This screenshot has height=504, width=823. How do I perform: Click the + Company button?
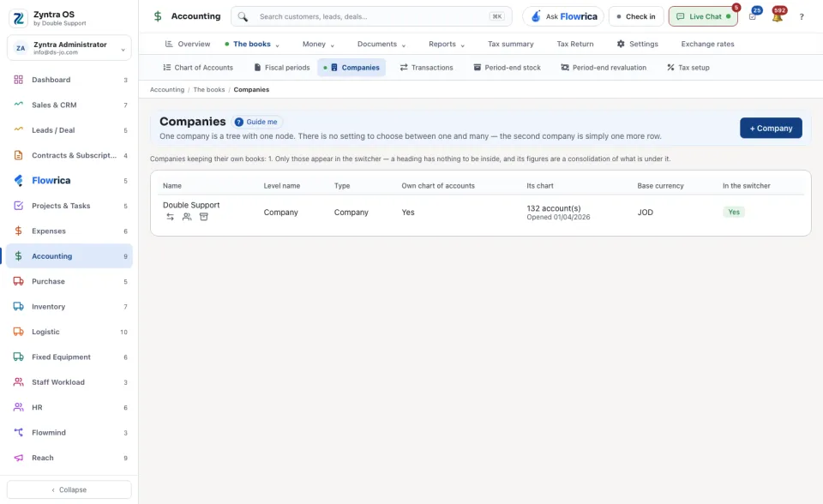pos(771,128)
